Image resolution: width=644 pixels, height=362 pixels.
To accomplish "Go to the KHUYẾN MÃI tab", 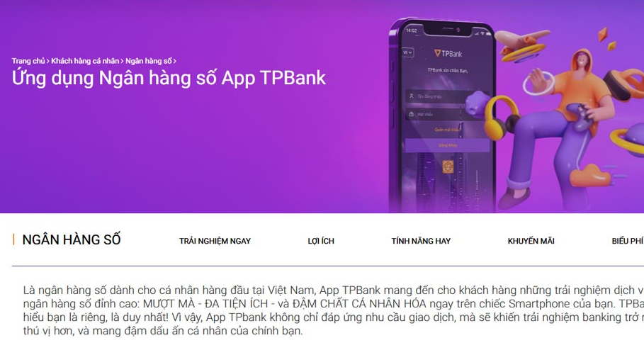I will pyautogui.click(x=531, y=241).
